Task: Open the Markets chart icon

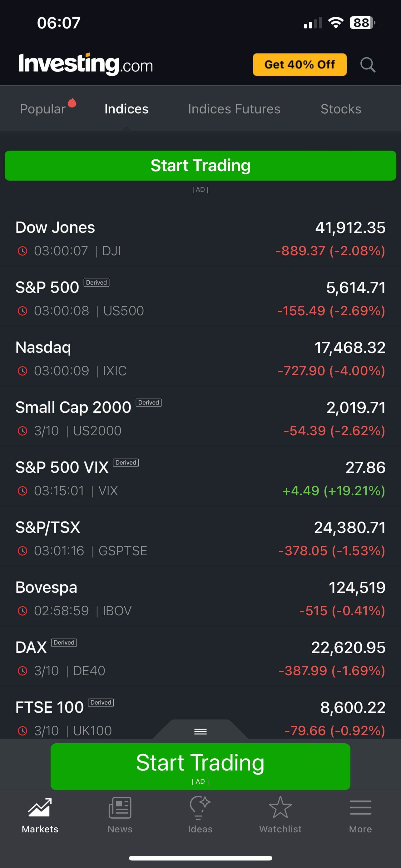Action: (40, 807)
